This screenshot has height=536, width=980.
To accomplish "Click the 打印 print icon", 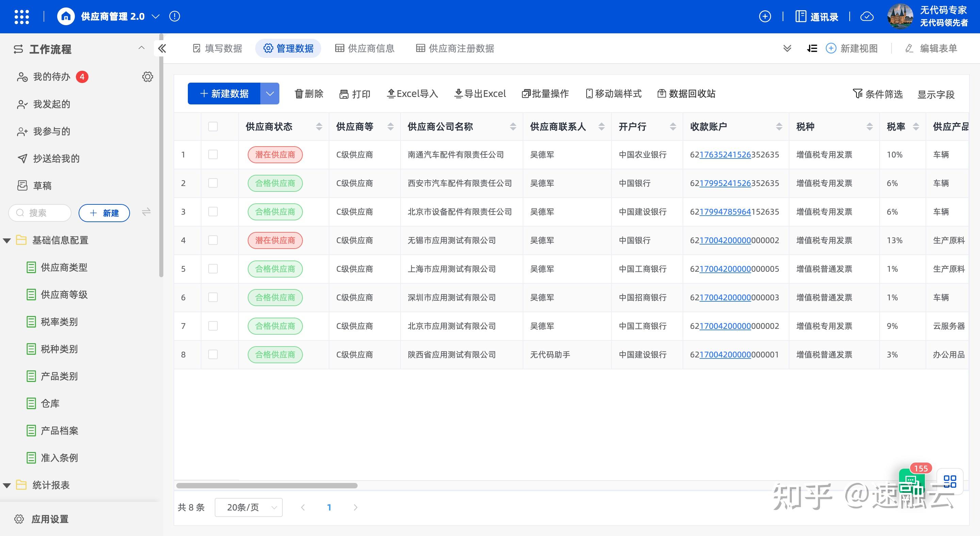I will click(x=344, y=94).
